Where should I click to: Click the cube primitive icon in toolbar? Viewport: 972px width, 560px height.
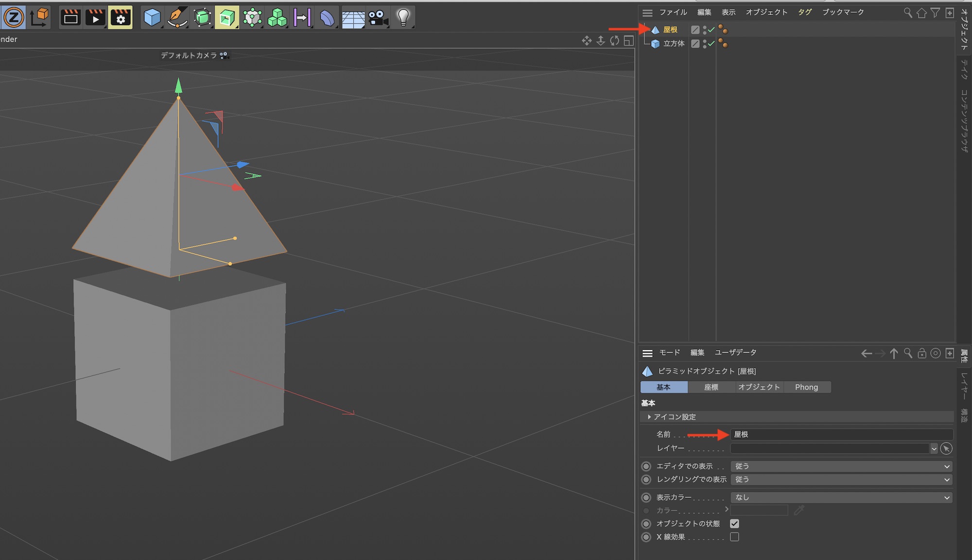(x=152, y=18)
